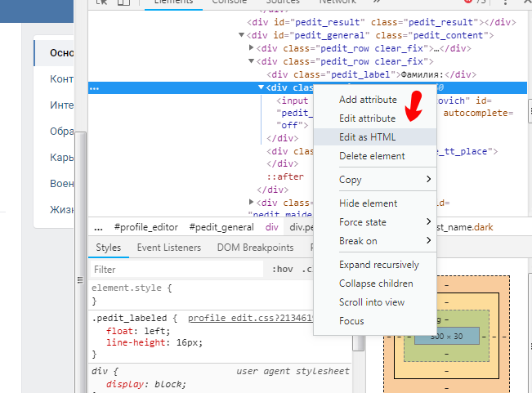Switch to the Styles tab
Image resolution: width=532 pixels, height=393 pixels.
pyautogui.click(x=108, y=248)
